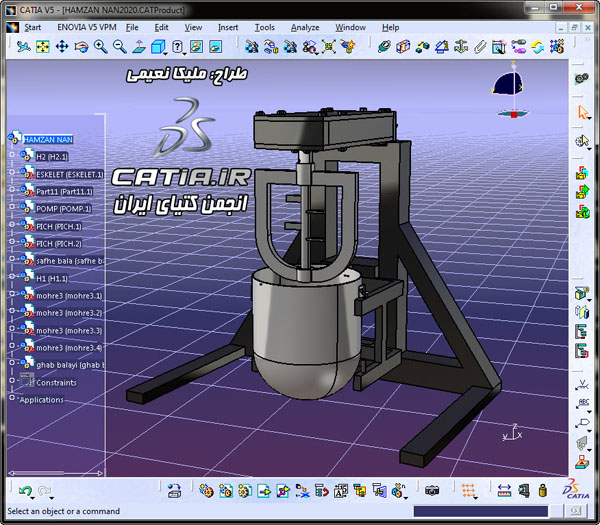Select mohre3 (mohre3.1) in tree
The image size is (600, 525).
click(x=69, y=296)
